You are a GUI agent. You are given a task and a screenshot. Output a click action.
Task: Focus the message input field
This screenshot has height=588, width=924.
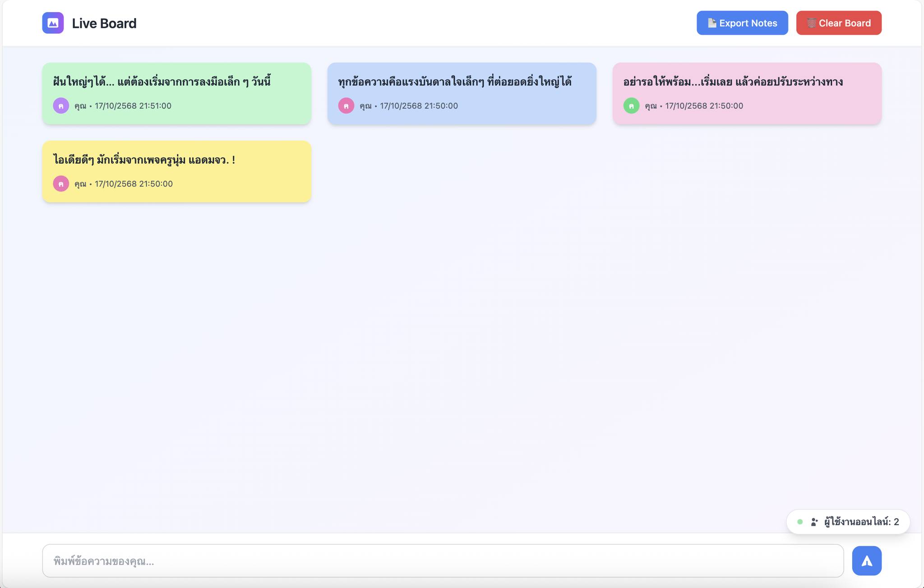pyautogui.click(x=443, y=560)
